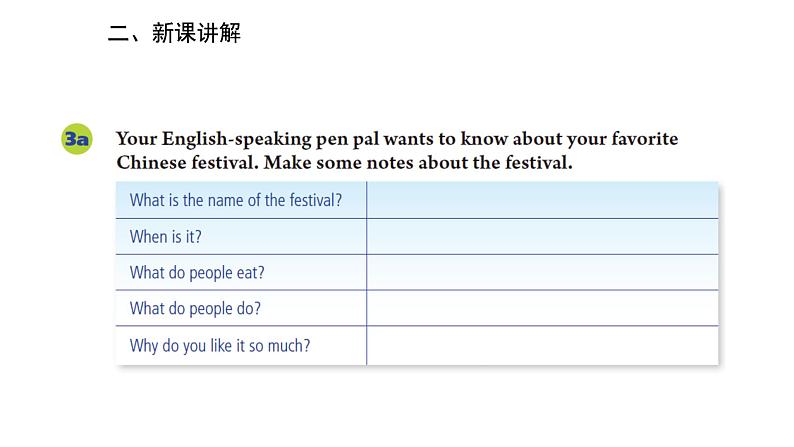The width and height of the screenshot is (794, 447).
Task: Click the blank answer cell beside 'What do people eat?'
Action: click(x=542, y=272)
